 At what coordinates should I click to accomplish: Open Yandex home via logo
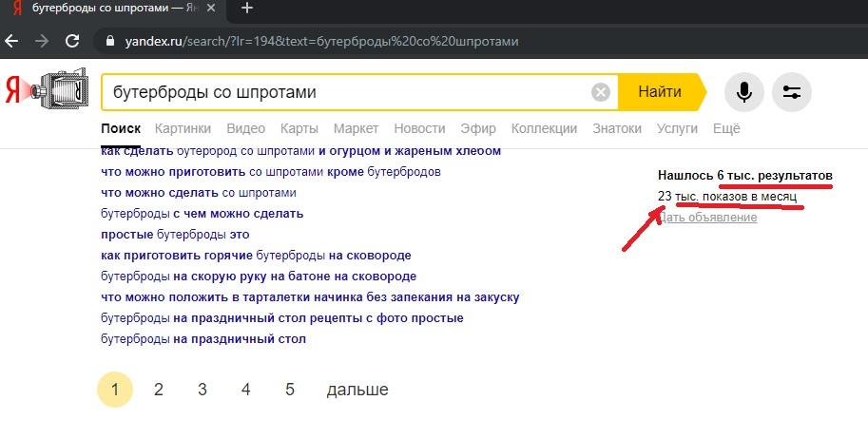pyautogui.click(x=12, y=91)
